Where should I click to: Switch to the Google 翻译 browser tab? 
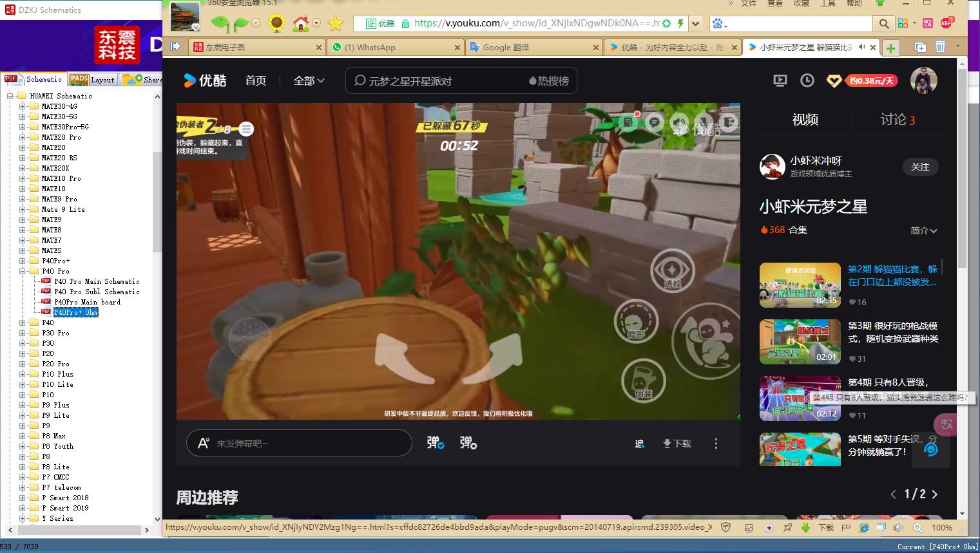click(x=533, y=47)
